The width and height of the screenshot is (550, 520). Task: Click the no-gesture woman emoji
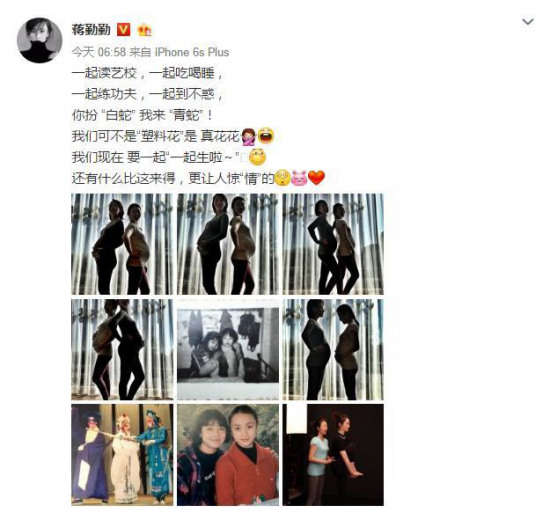tap(249, 136)
